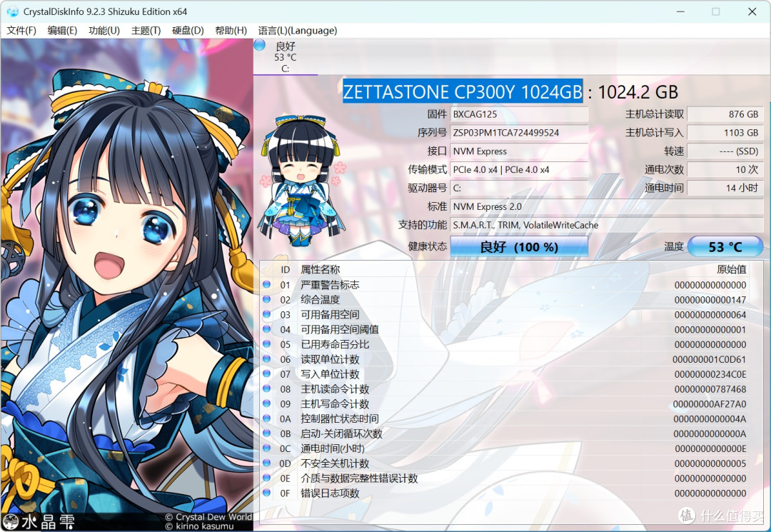Click the status orb of row 0A 控制器忙状态时间
This screenshot has height=532, width=771.
click(x=267, y=418)
